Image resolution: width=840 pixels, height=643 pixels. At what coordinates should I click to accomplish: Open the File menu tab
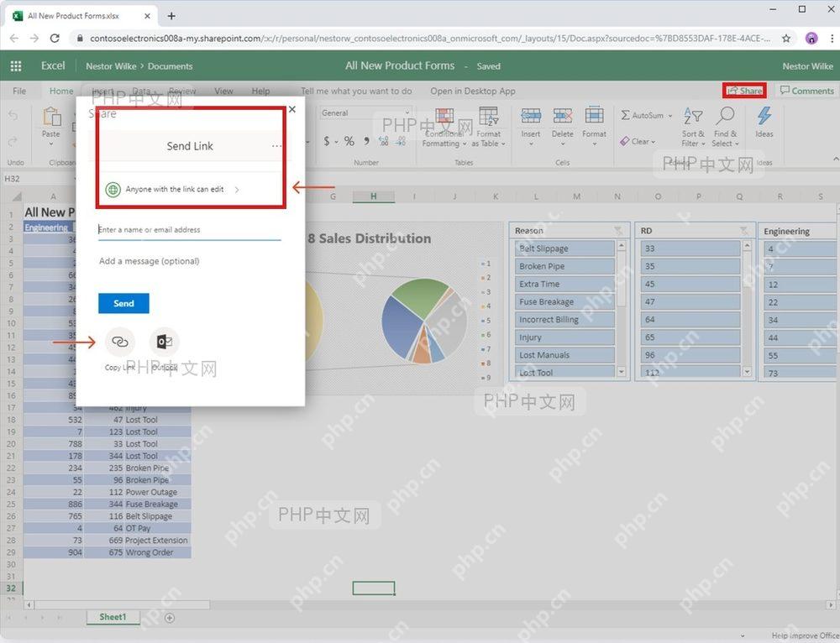pos(19,91)
